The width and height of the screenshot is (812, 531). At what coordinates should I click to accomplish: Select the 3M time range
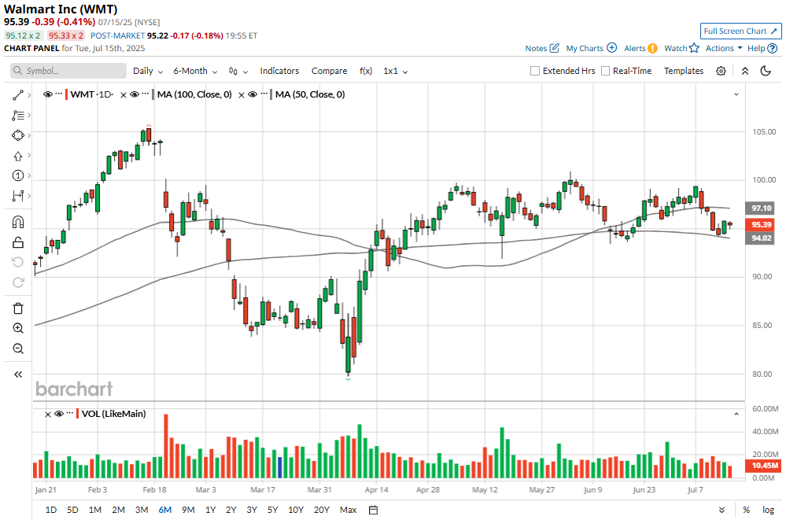click(142, 510)
